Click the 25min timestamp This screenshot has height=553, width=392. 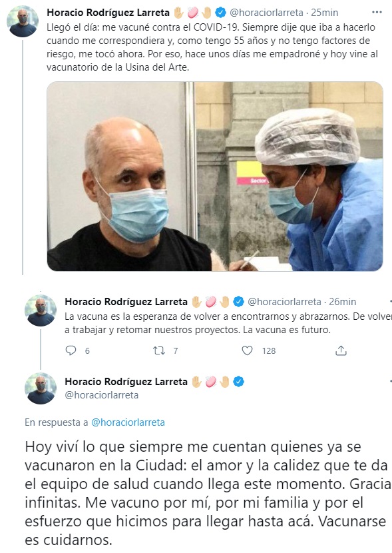click(324, 13)
